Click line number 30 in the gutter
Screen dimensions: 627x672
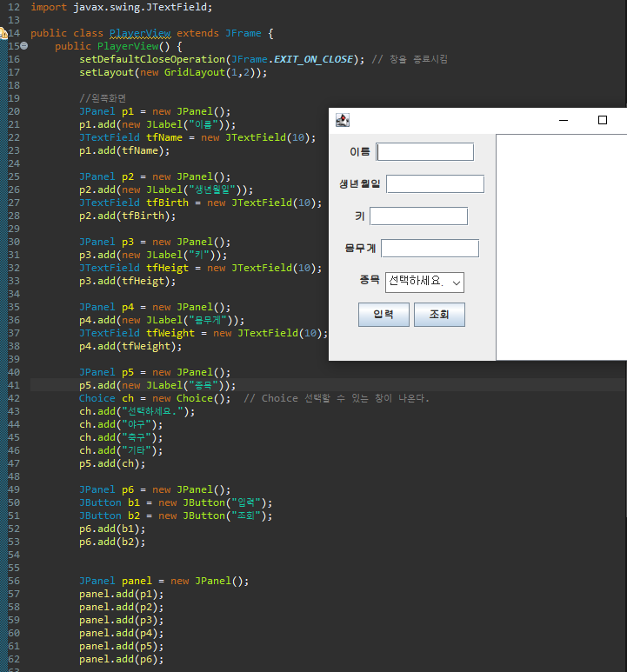click(x=14, y=242)
